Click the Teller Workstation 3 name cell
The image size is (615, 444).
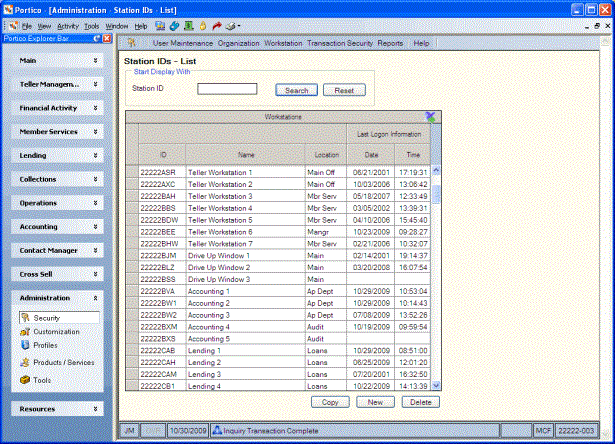[x=245, y=196]
